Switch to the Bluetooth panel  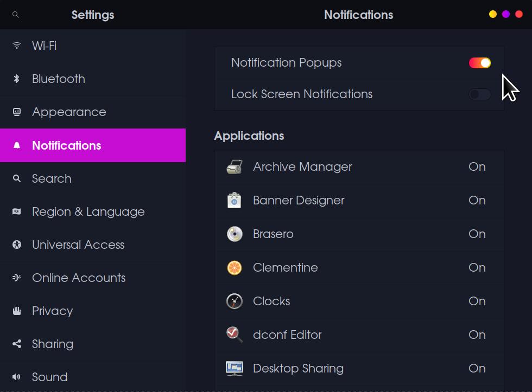tap(58, 79)
